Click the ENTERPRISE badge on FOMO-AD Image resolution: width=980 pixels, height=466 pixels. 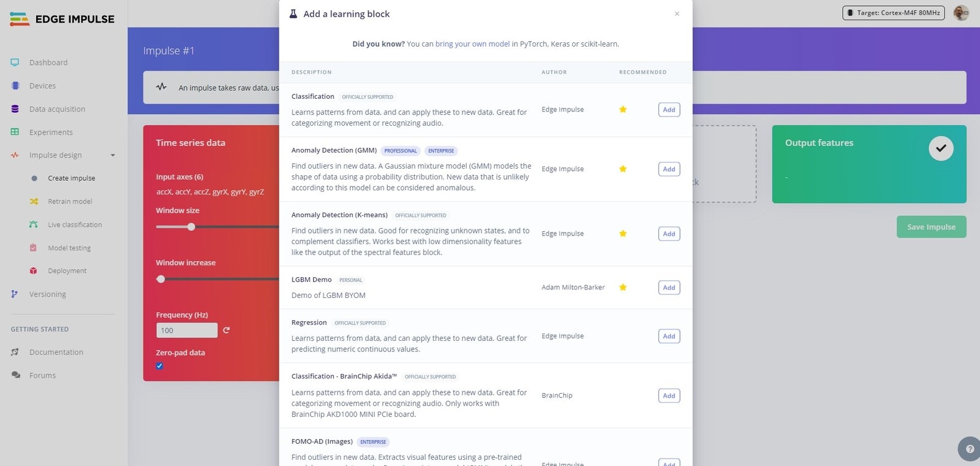click(373, 442)
